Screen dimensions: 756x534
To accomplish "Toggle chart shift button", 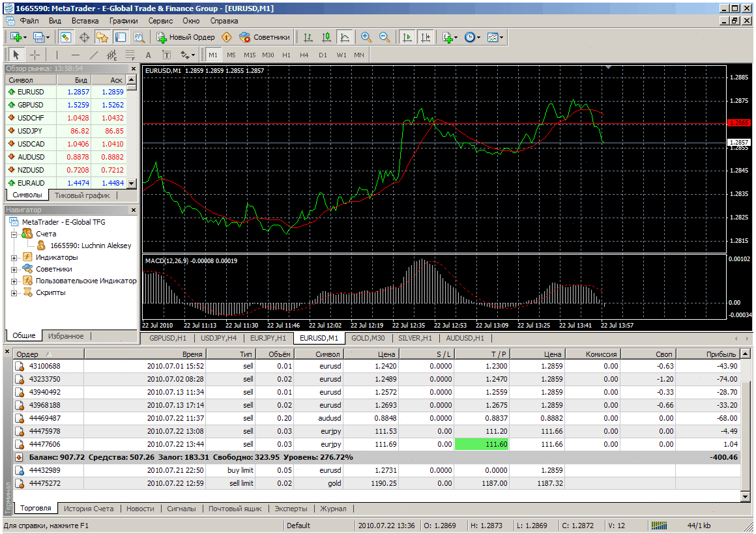I will tap(426, 37).
